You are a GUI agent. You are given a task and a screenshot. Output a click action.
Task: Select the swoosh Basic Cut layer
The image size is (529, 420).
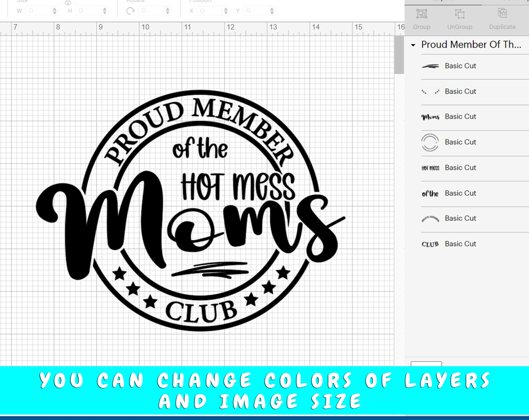pos(461,66)
